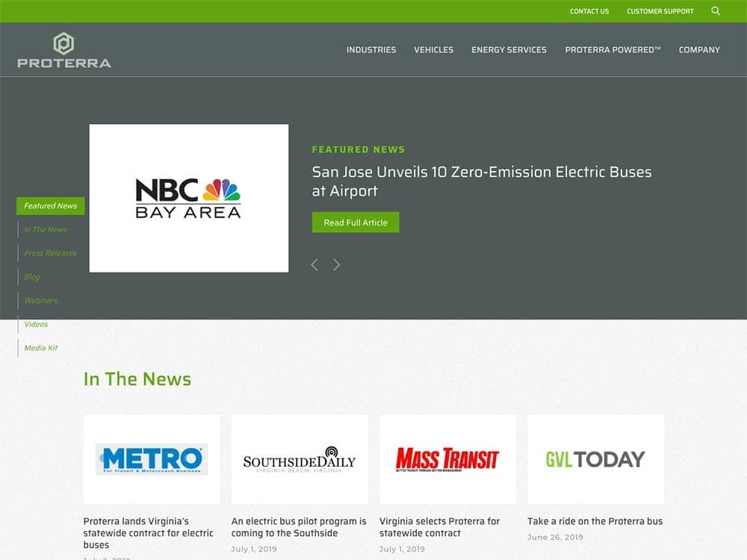Open 'Proterra lands Virginia's statewide contract' article

tap(148, 533)
